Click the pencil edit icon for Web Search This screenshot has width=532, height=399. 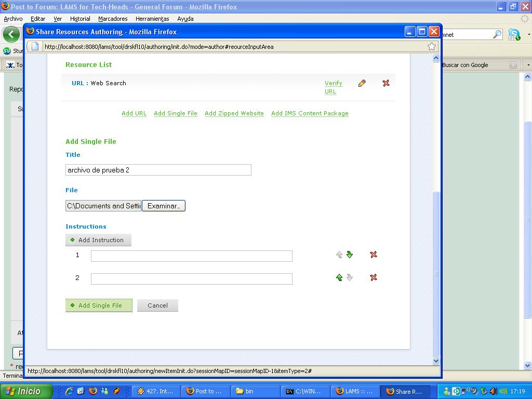point(362,83)
